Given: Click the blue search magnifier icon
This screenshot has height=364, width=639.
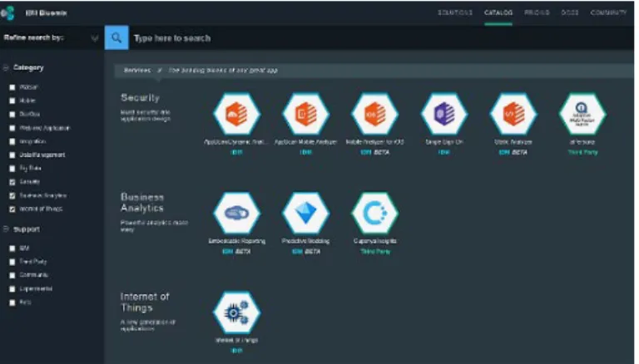Looking at the screenshot, I should [x=116, y=38].
